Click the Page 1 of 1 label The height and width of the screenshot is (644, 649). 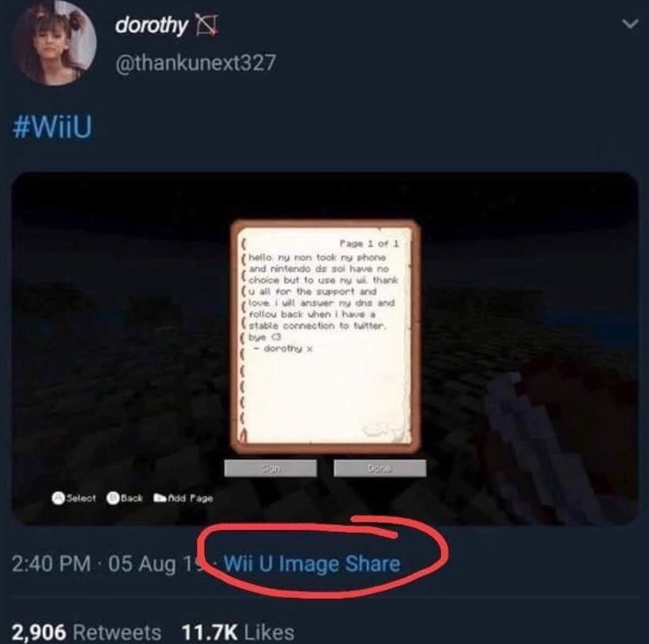coord(369,244)
